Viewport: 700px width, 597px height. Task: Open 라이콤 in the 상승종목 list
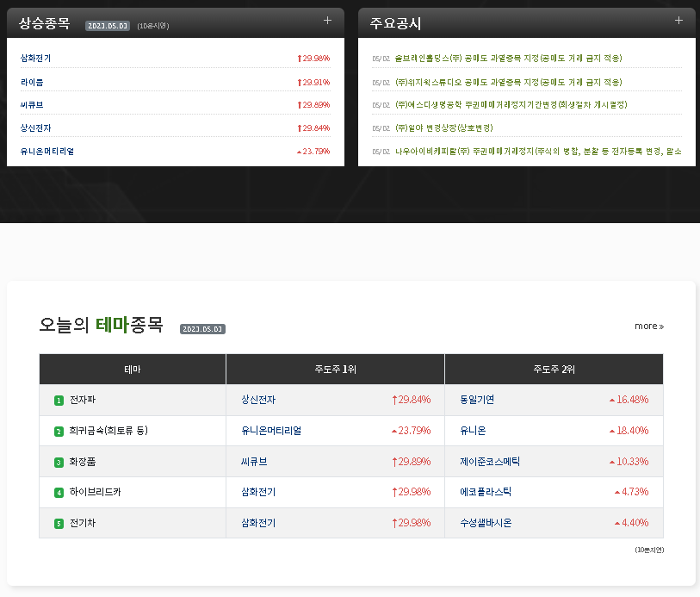point(32,83)
